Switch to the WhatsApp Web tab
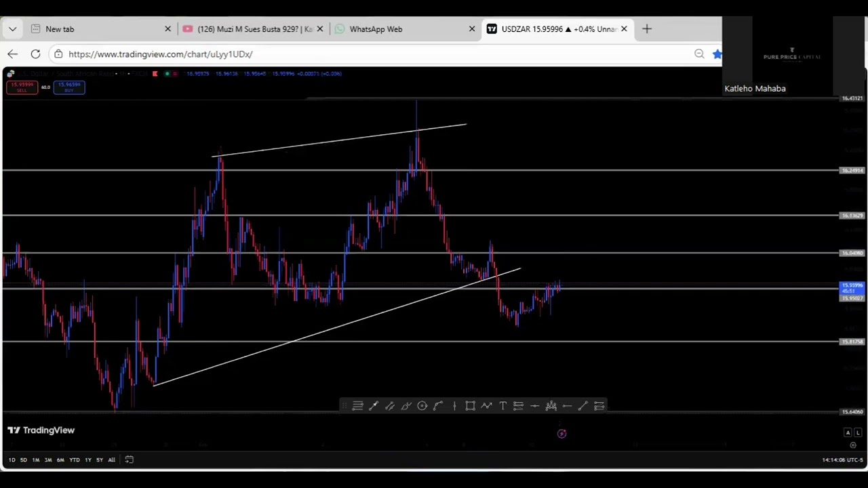Image resolution: width=868 pixels, height=488 pixels. [x=406, y=29]
